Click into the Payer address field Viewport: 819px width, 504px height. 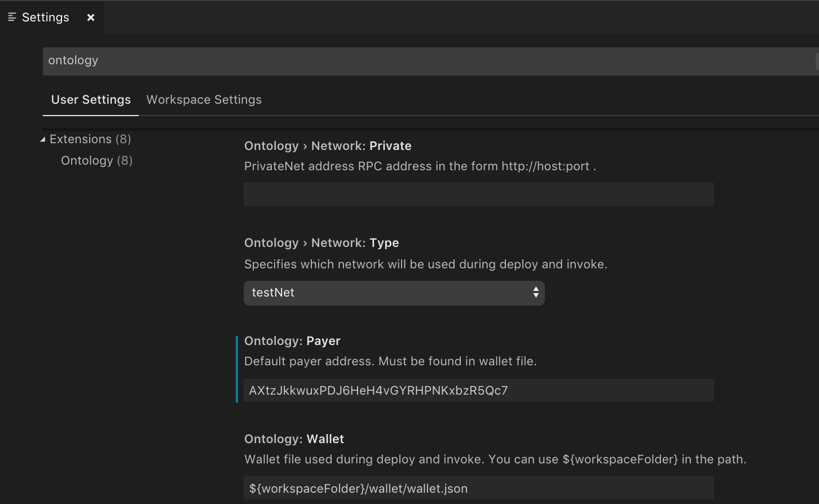478,390
